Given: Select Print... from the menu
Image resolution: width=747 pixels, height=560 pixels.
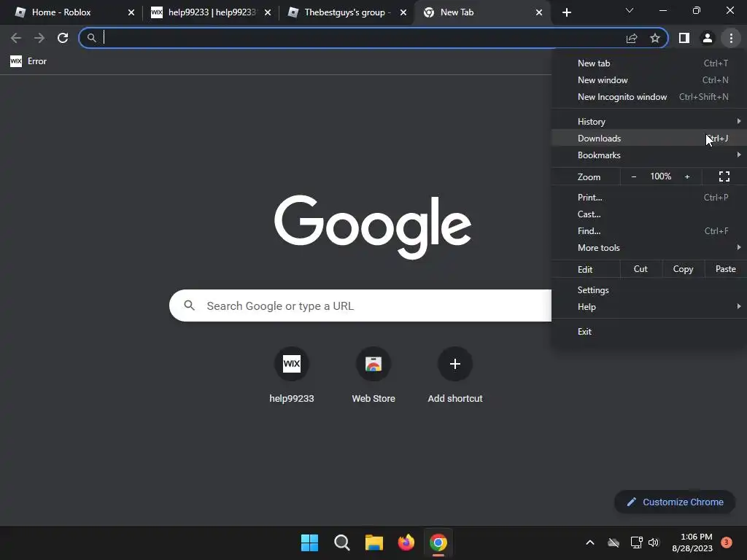Looking at the screenshot, I should point(649,197).
